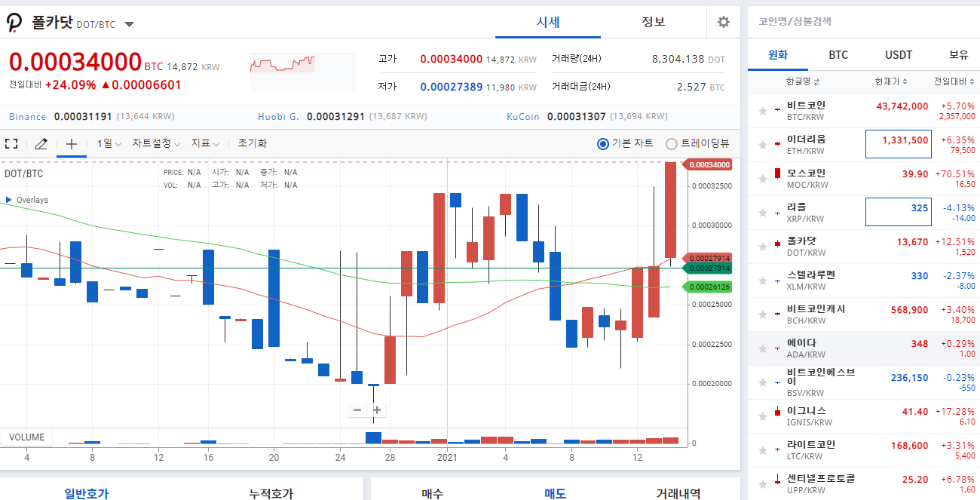Click the 0.00034000 price tag on axis

point(707,164)
